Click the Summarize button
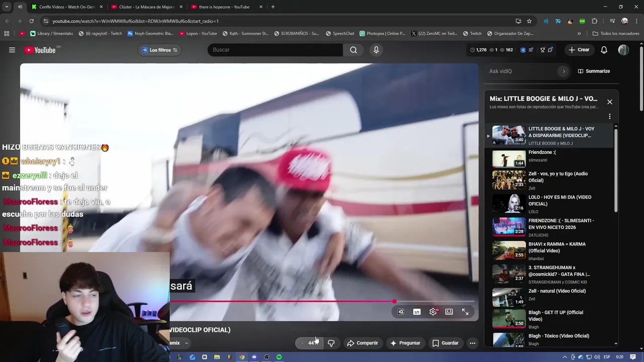Viewport: 644px width, 362px height. coord(594,71)
